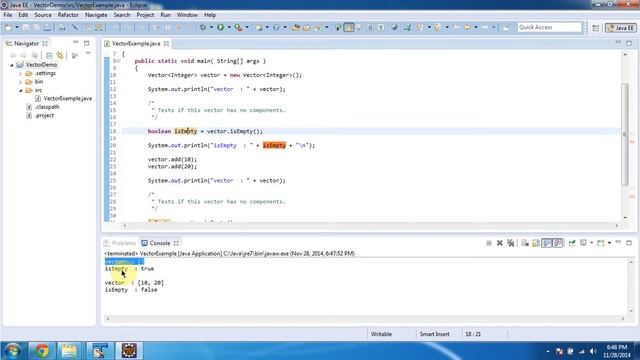Run the program with green Run button
Viewport: 640px width, 360px height.
(220, 27)
